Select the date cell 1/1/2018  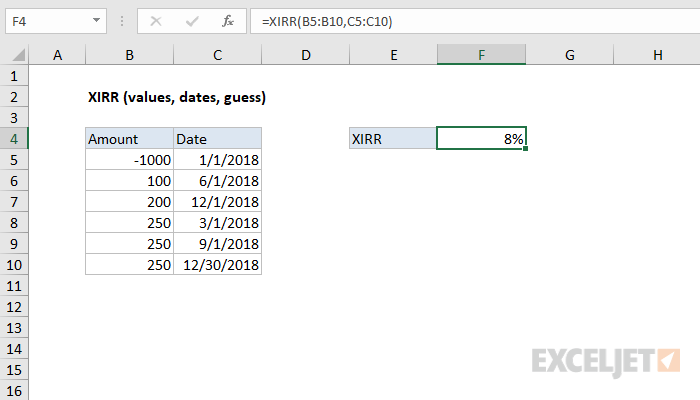[217, 160]
